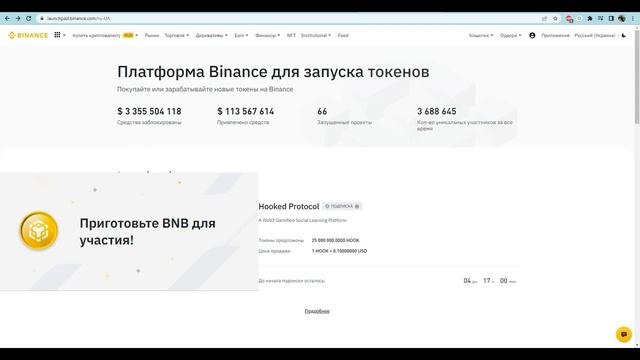Expand the Wallet (Кошелек) dropdown
Screen dimensions: 640x360
pyautogui.click(x=481, y=36)
